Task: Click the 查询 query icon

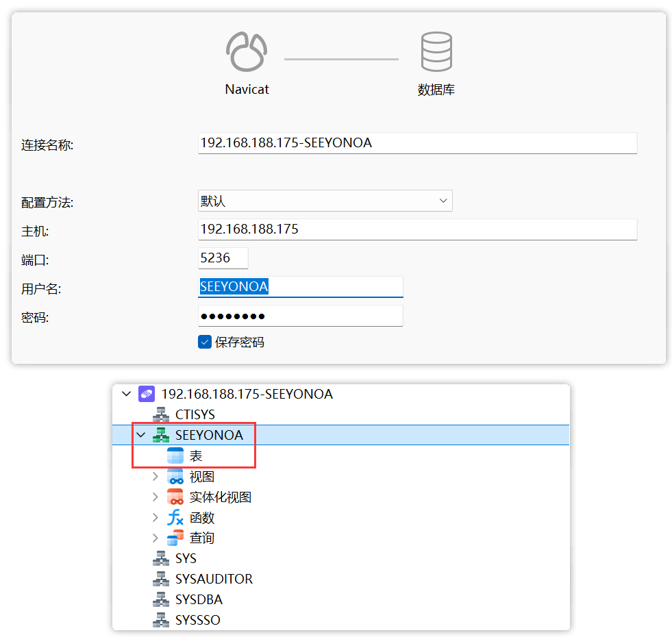Action: (x=175, y=538)
